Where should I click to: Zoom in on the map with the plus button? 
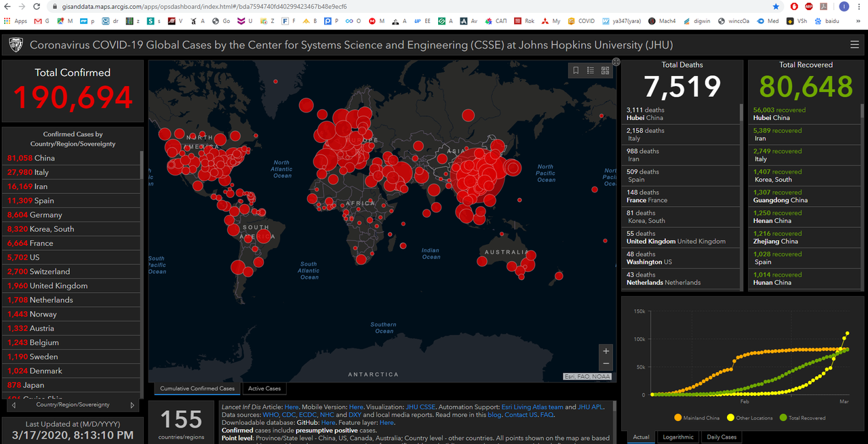point(606,351)
